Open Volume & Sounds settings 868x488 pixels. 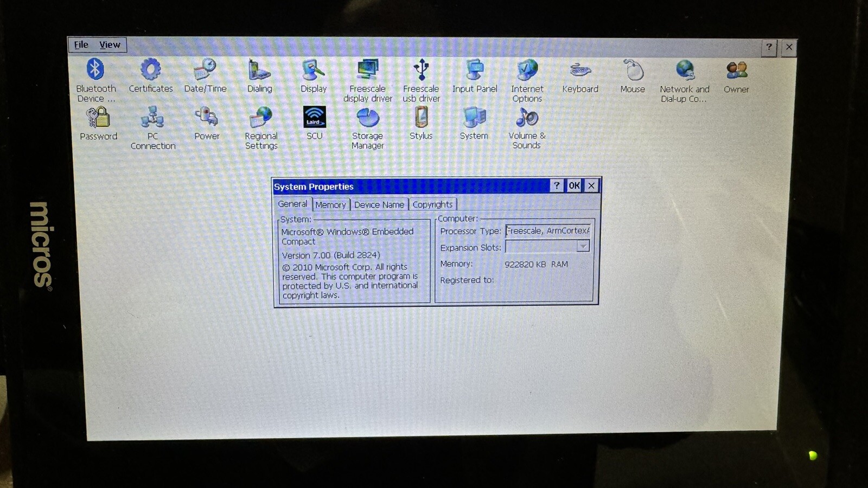pos(527,128)
